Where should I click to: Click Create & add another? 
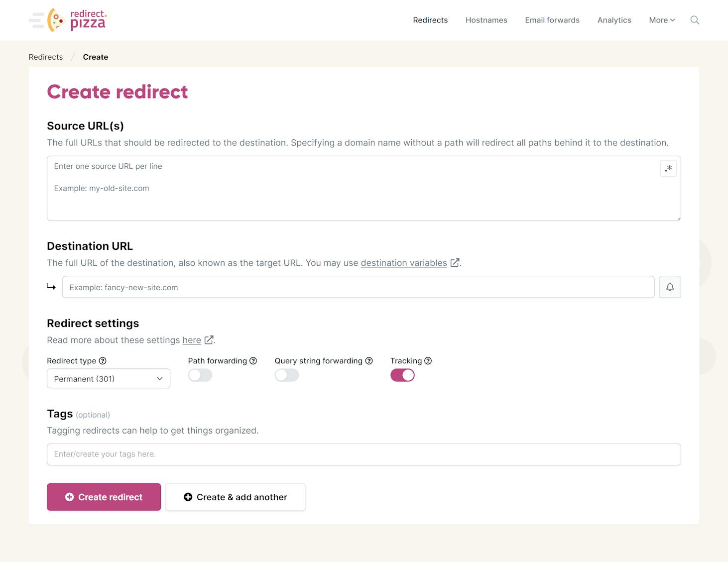click(x=235, y=497)
